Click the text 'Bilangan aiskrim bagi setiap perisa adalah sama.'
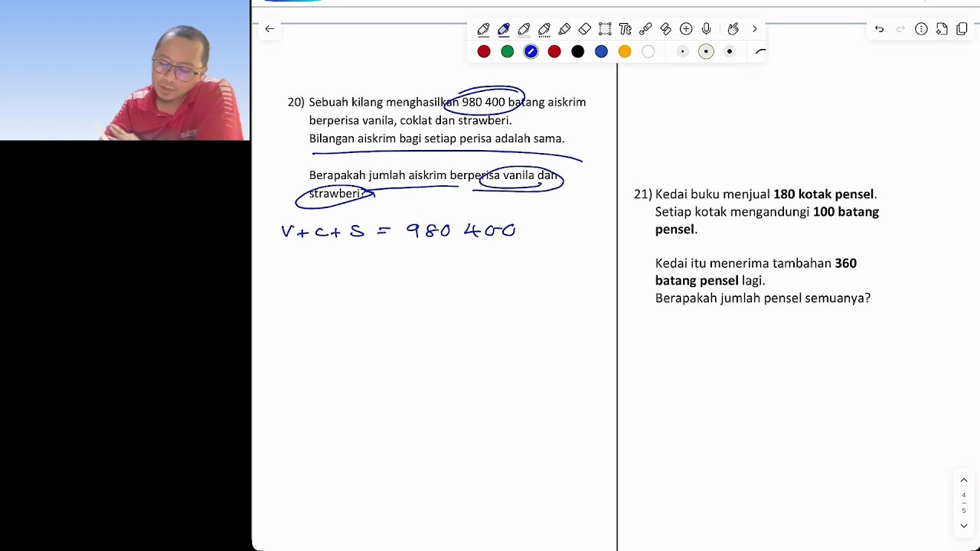The height and width of the screenshot is (551, 980). point(436,139)
